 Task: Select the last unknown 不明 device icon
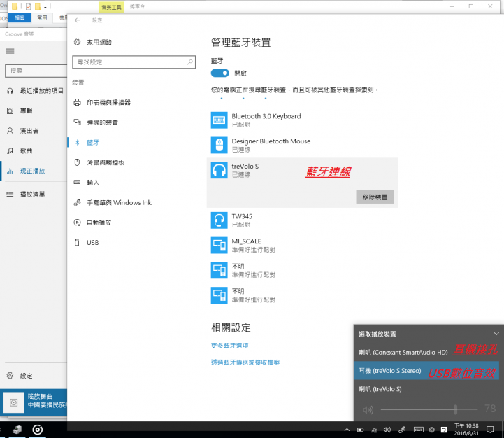click(x=219, y=295)
